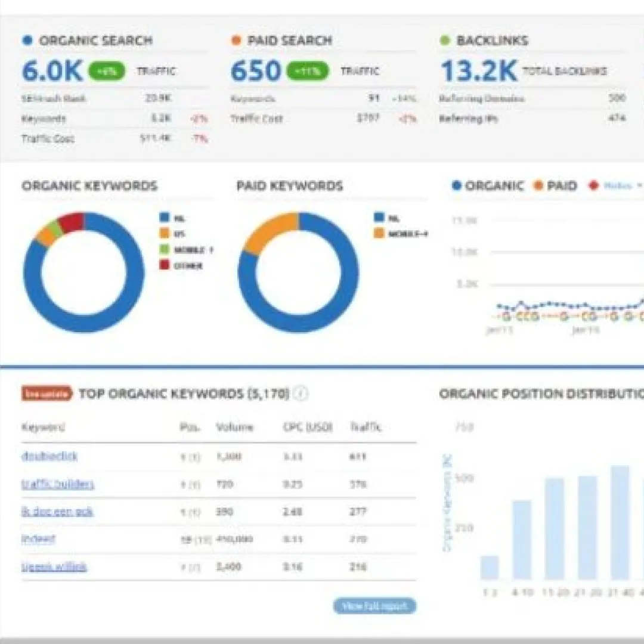Image resolution: width=644 pixels, height=644 pixels.
Task: Click the 4-10 bar in position distribution chart
Action: click(522, 540)
